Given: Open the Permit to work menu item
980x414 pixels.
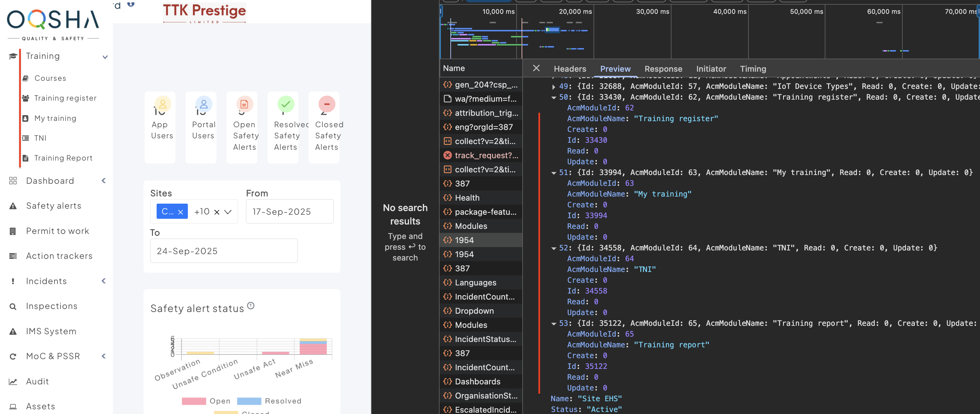Looking at the screenshot, I should tap(57, 231).
